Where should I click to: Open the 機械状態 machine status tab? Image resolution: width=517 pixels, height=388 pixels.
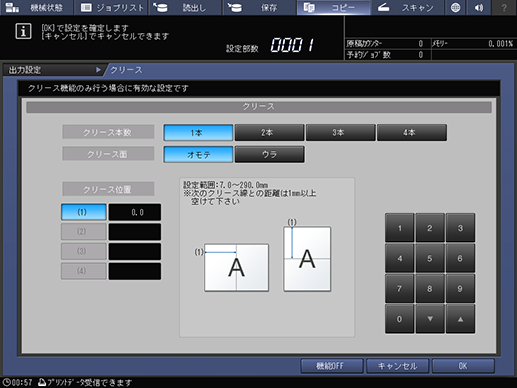(x=36, y=7)
